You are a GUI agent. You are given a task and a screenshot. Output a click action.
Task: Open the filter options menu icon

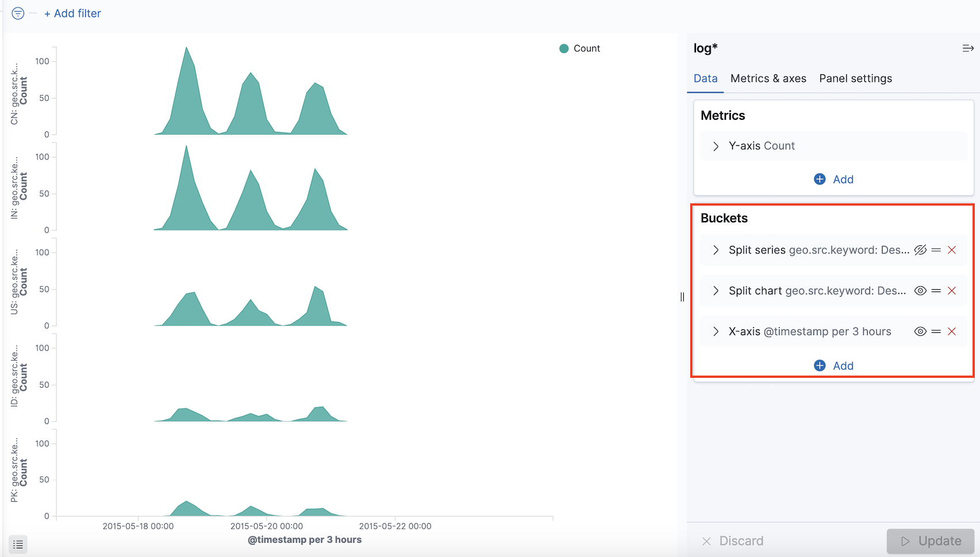[x=18, y=13]
